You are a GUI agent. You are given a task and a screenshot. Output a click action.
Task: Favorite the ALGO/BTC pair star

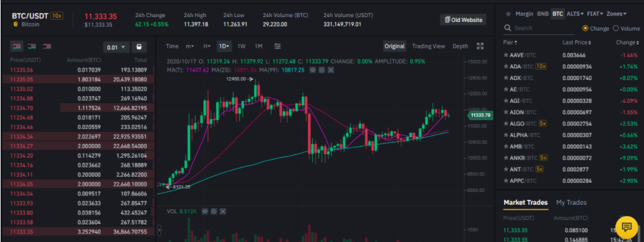tap(505, 123)
